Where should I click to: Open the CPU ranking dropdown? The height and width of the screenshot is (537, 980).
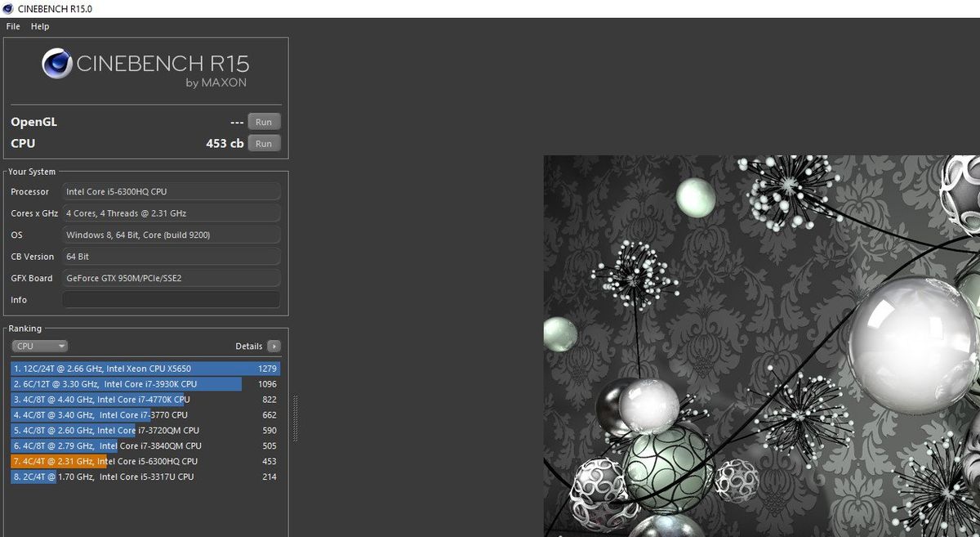[x=40, y=346]
